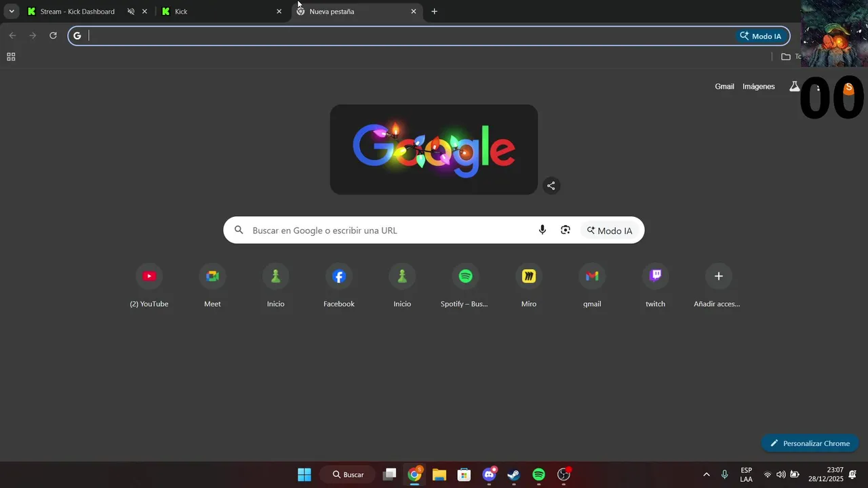Screen dimensions: 868x488
Task: Open File Explorer from the taskbar
Action: [439, 474]
